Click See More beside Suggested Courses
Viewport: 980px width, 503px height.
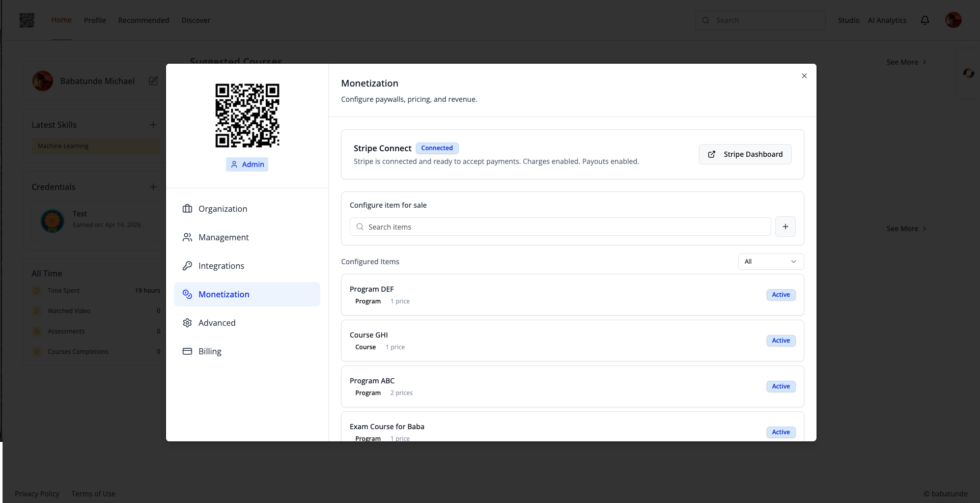(906, 62)
